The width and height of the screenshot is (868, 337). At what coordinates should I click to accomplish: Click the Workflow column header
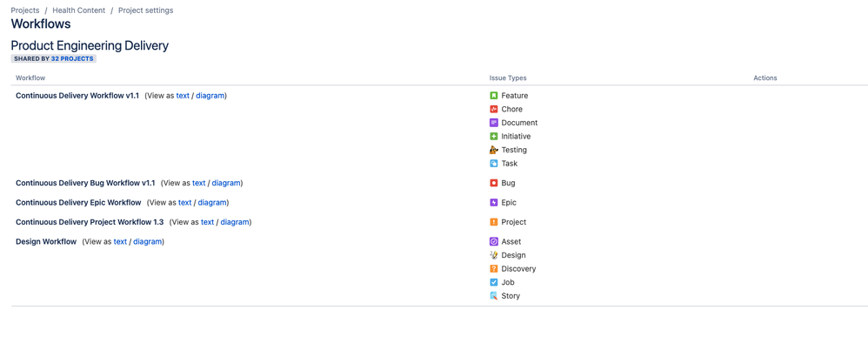[x=30, y=78]
